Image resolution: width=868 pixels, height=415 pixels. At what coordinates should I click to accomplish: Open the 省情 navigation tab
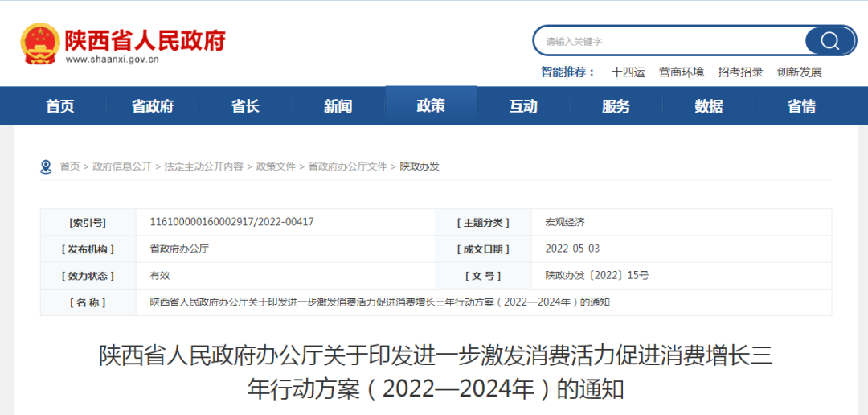[801, 106]
